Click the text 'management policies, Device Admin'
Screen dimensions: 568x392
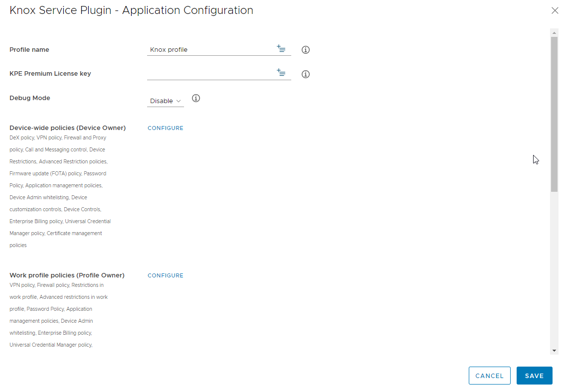click(x=51, y=321)
